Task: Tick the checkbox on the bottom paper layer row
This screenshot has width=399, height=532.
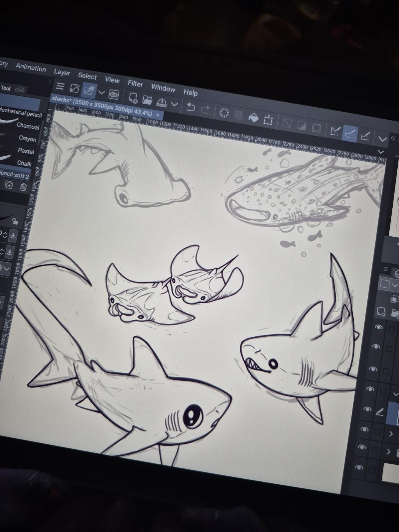Action: [372, 470]
